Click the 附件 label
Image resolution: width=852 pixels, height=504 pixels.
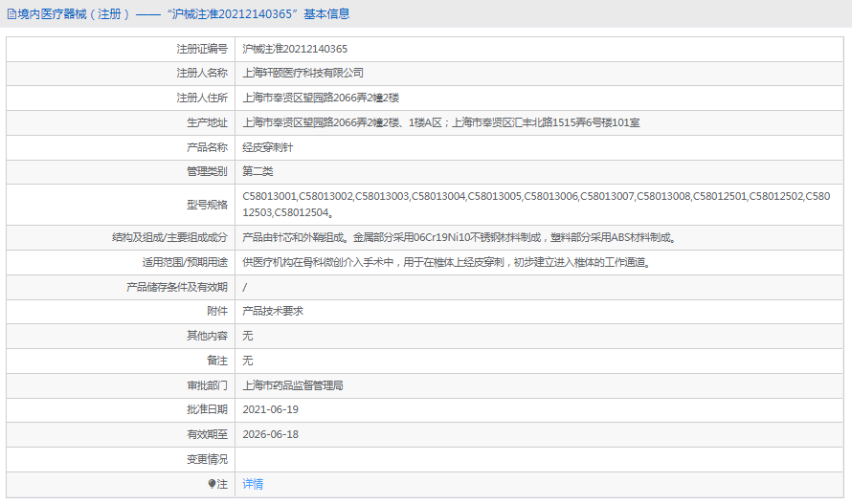[217, 311]
